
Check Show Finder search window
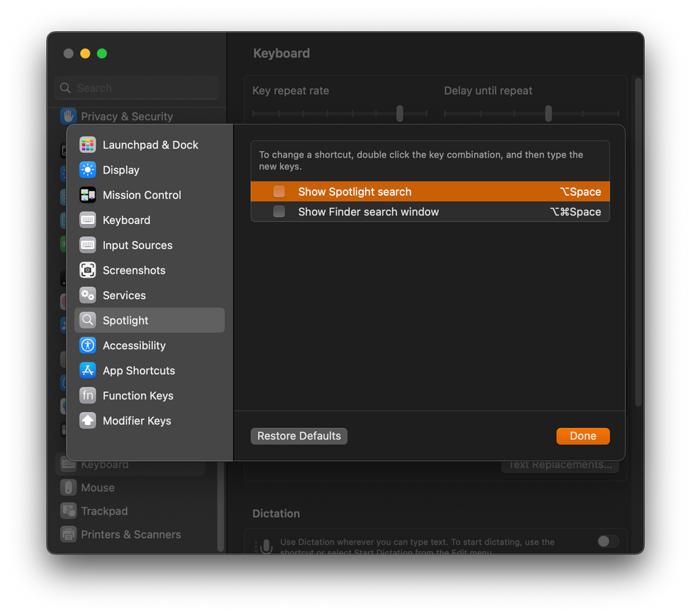point(278,212)
